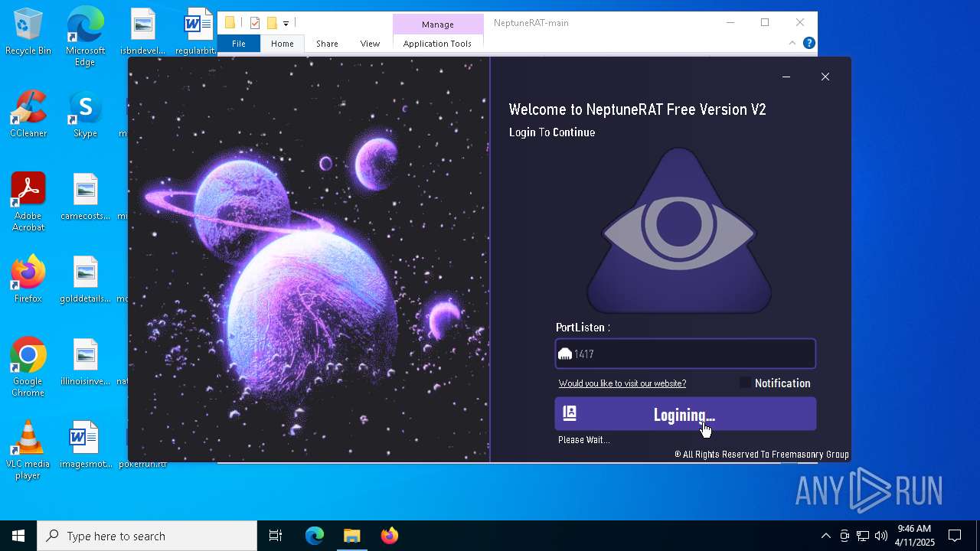Select View tab in Explorer window

click(370, 44)
